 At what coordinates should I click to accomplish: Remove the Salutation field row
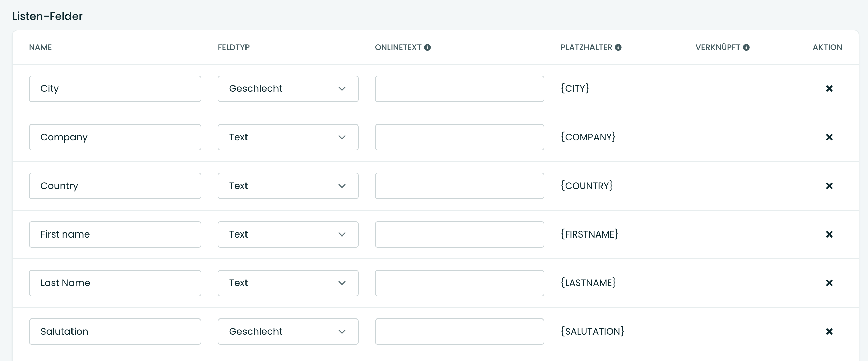tap(829, 332)
